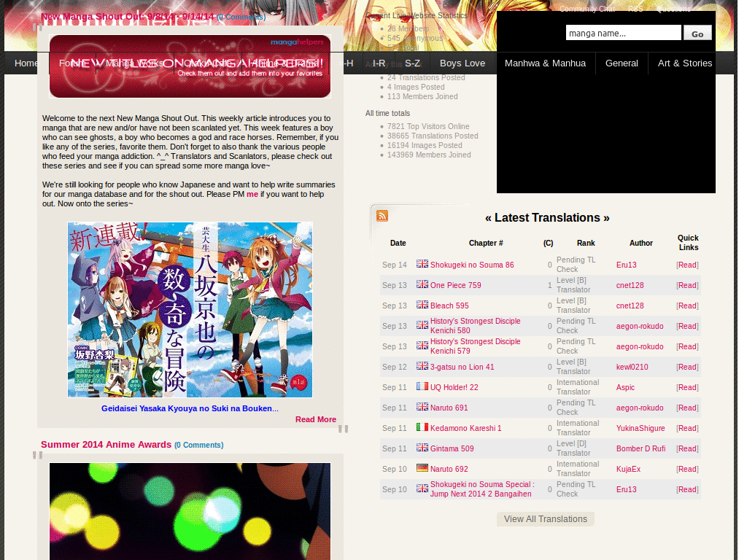This screenshot has width=747, height=560.
Task: Open the Gintama 509 chapter link
Action: (452, 448)
